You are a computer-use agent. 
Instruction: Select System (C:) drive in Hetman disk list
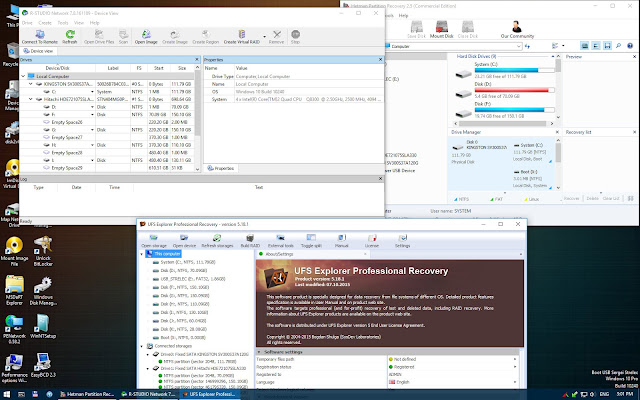pos(504,71)
